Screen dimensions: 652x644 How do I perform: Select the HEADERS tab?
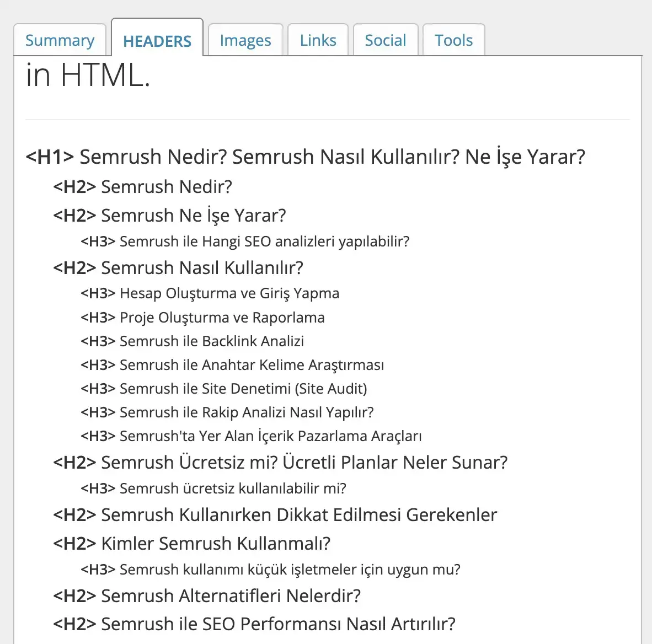pos(157,41)
